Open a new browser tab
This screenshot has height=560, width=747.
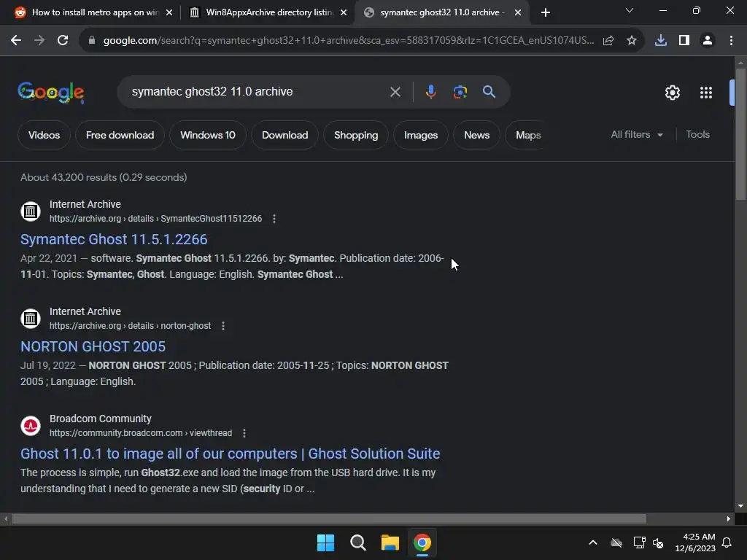click(546, 12)
